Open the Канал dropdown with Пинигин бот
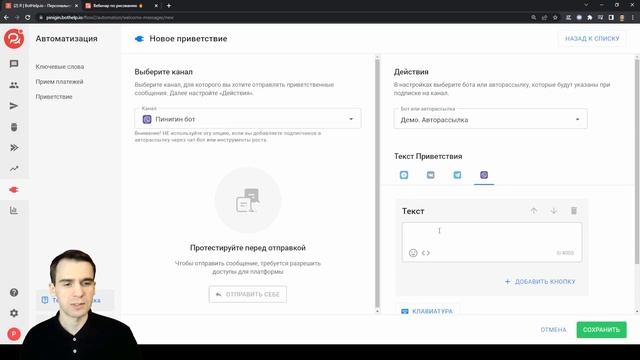Image resolution: width=640 pixels, height=360 pixels. point(248,119)
